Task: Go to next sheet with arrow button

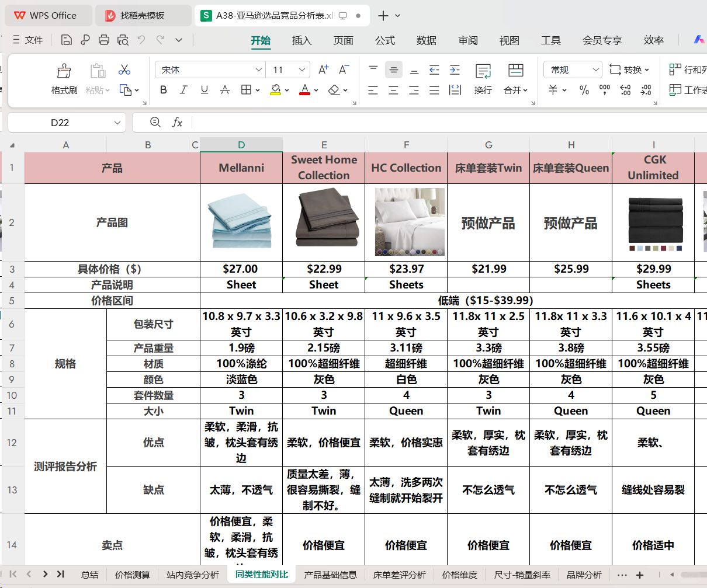Action: click(x=45, y=574)
